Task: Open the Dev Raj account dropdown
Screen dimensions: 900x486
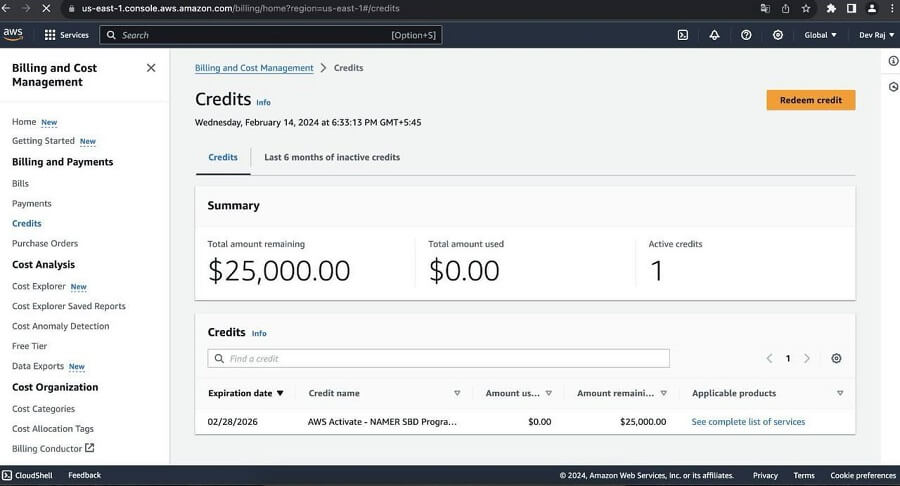Action: tap(874, 35)
